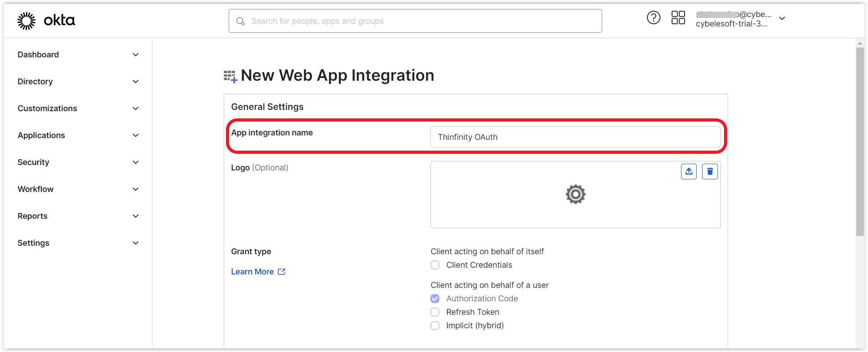868x352 pixels.
Task: Click the New Web App Integration grid icon
Action: tap(230, 77)
